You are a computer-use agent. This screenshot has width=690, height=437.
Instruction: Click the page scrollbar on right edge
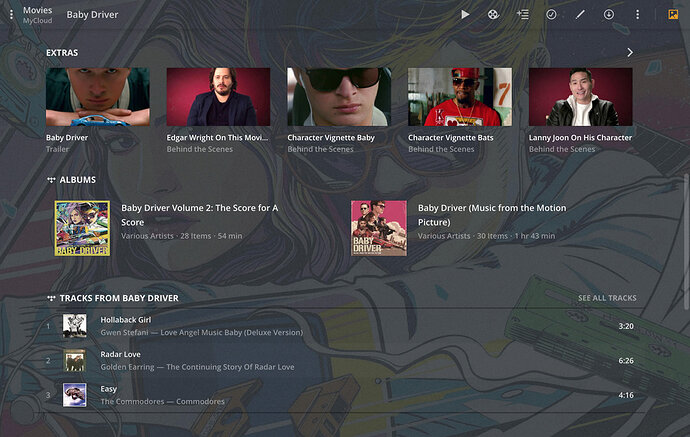tap(686, 242)
